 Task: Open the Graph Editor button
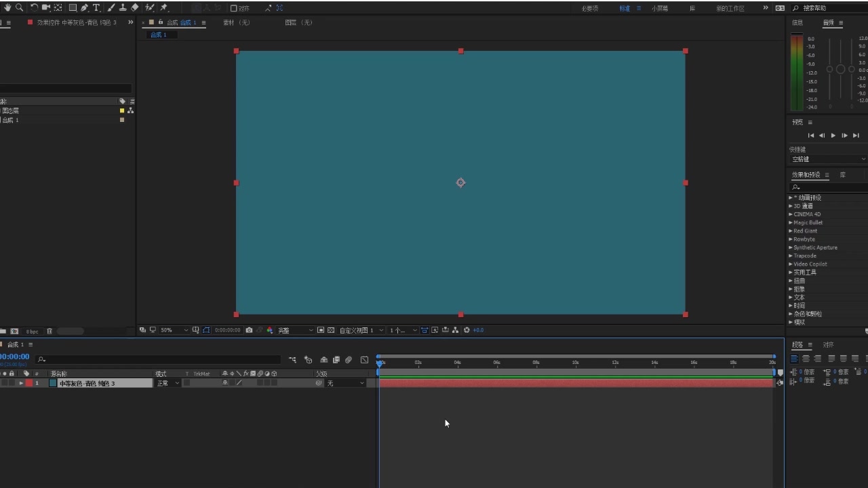[x=364, y=359]
